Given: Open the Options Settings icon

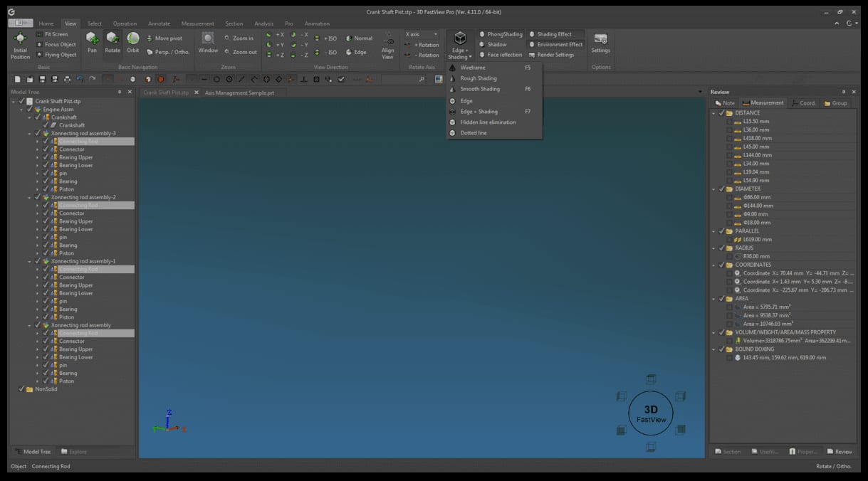Looking at the screenshot, I should click(600, 38).
